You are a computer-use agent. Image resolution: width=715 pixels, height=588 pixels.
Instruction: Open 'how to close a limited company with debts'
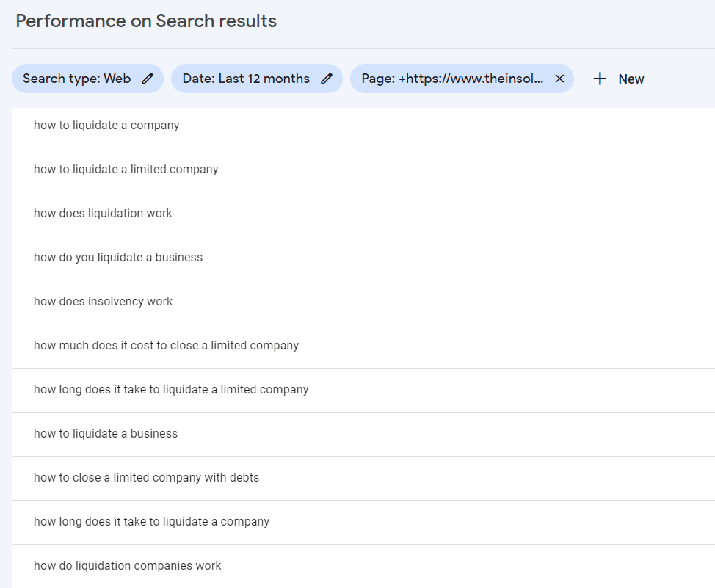[146, 478]
